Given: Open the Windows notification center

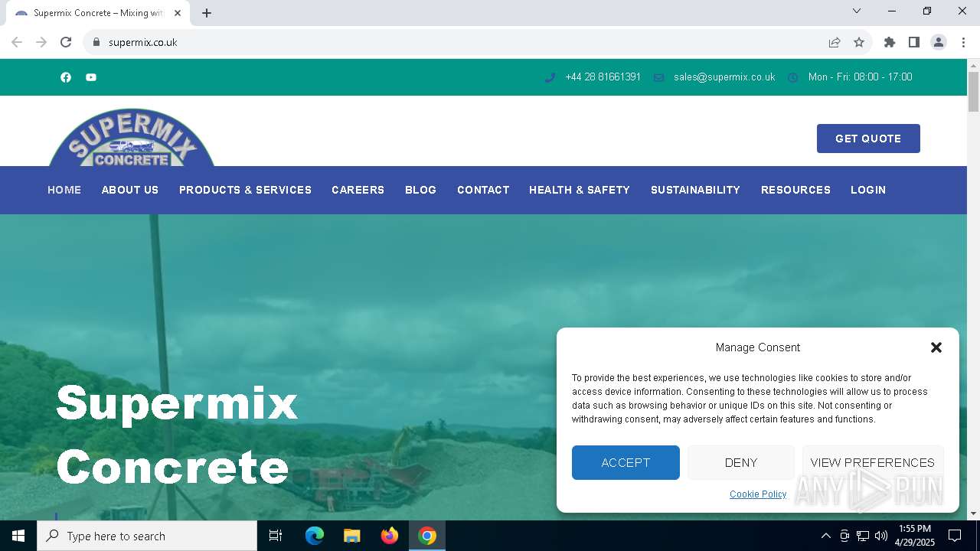Looking at the screenshot, I should tap(955, 536).
